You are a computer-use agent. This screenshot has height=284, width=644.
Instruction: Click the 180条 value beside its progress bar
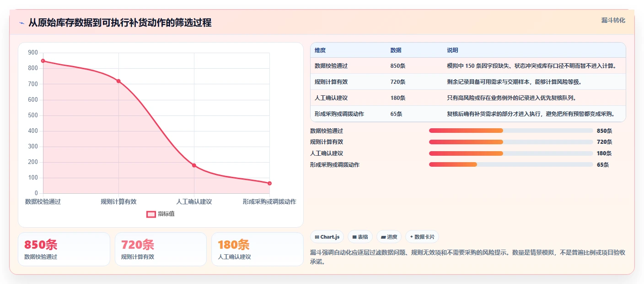pyautogui.click(x=604, y=153)
